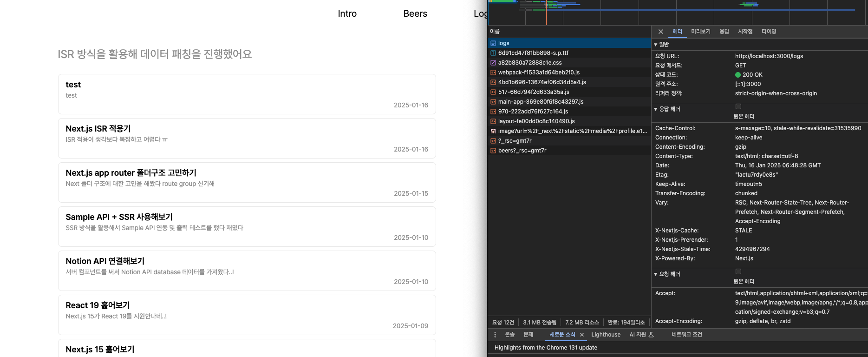The width and height of the screenshot is (868, 357).
Task: Open the first post card titled test
Action: (x=247, y=94)
